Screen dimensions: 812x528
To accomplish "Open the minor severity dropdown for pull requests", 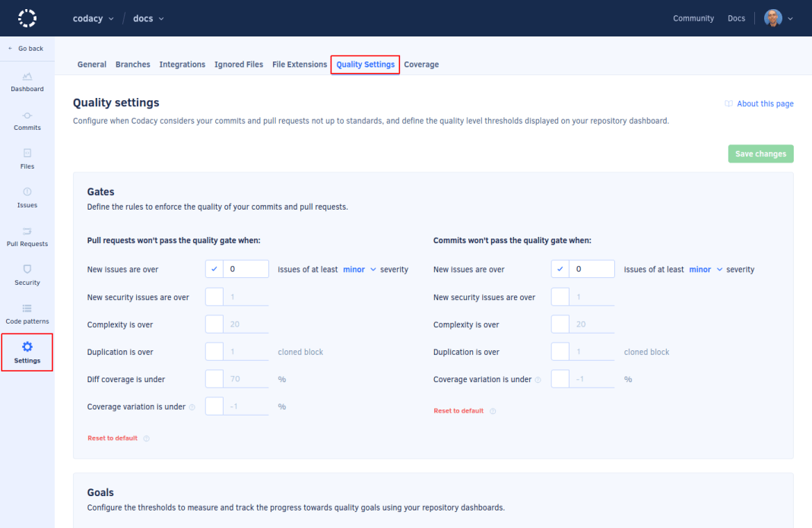I will coord(358,268).
